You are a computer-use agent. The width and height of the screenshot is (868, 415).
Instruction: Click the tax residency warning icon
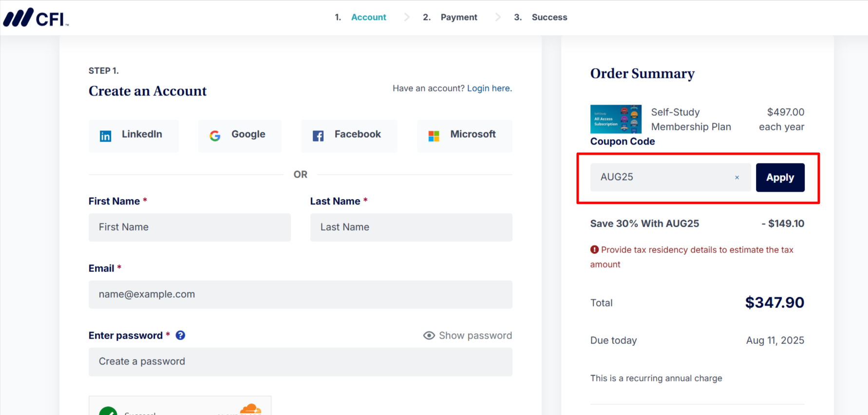(x=594, y=250)
